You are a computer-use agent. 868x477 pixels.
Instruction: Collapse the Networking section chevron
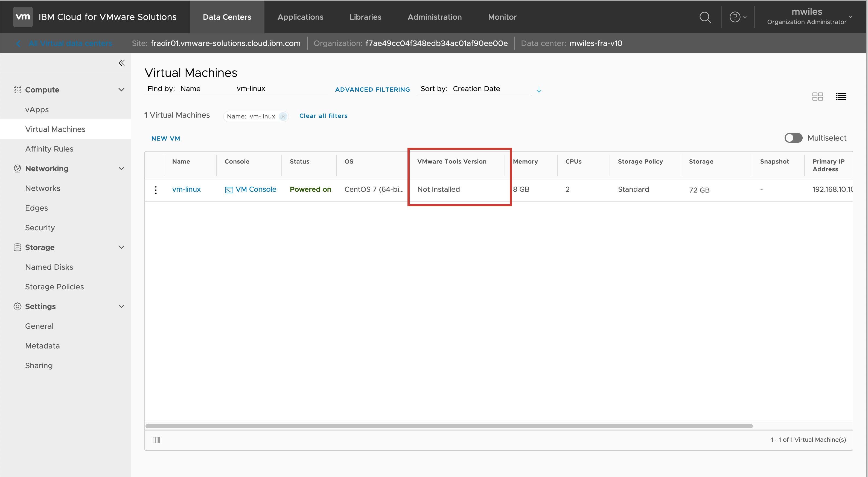[121, 168]
